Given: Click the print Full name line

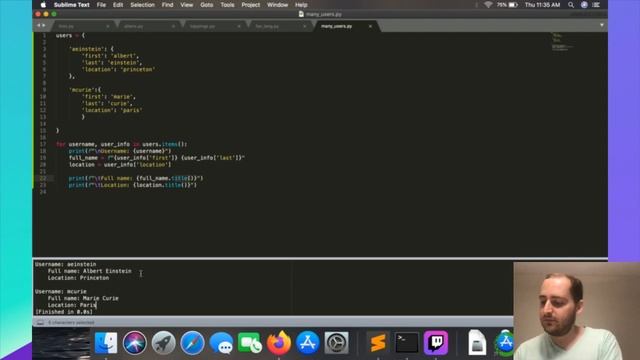Looking at the screenshot, I should tap(136, 178).
